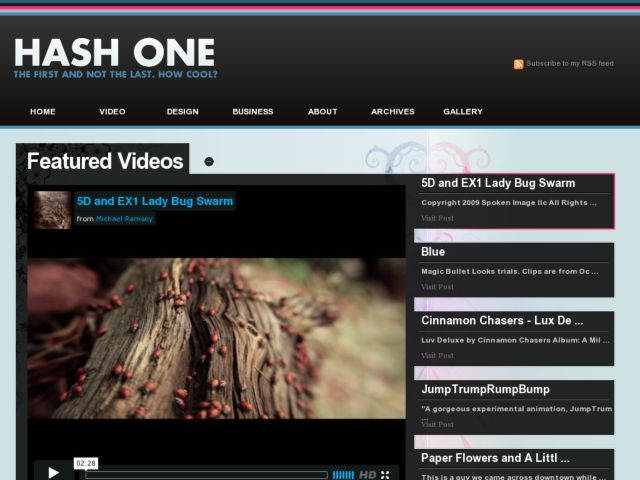Collapse Featured Videos with the round minus icon
This screenshot has height=480, width=640.
209,162
